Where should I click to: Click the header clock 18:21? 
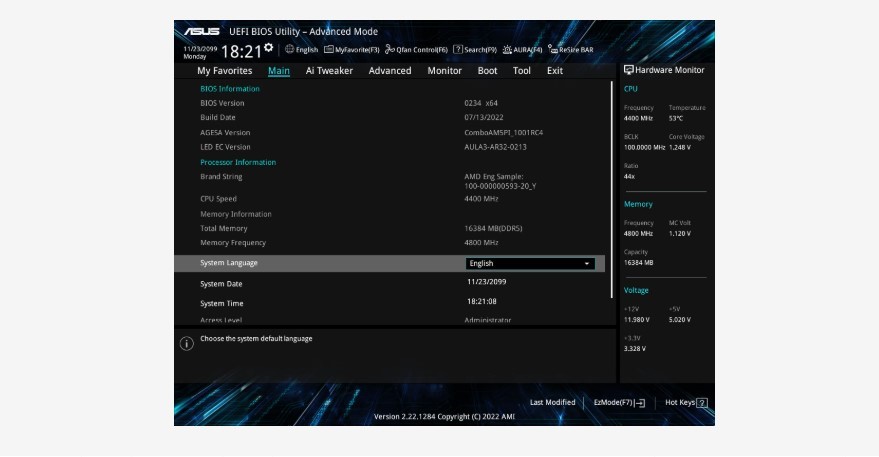coord(242,52)
